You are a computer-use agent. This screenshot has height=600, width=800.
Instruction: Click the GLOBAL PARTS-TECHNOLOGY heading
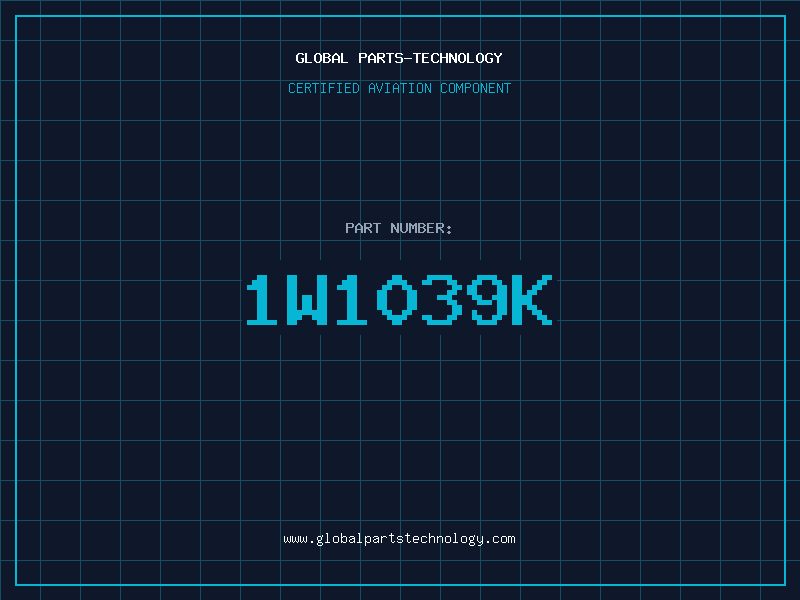[x=399, y=58]
